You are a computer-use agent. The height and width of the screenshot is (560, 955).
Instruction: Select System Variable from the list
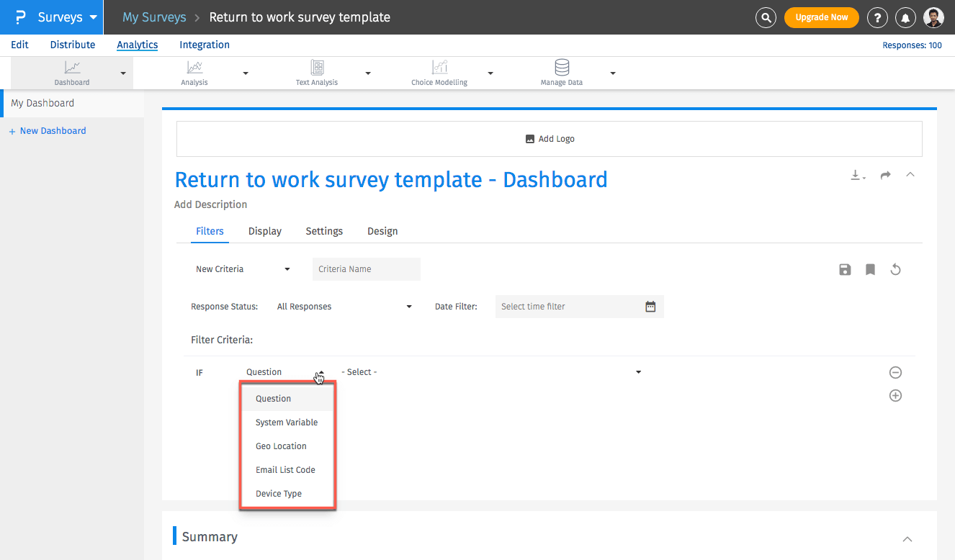(x=287, y=423)
